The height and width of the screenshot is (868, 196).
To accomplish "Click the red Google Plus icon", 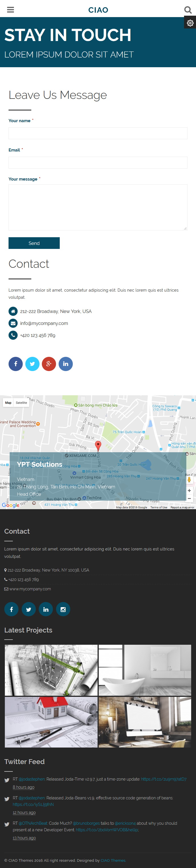I will [x=49, y=364].
